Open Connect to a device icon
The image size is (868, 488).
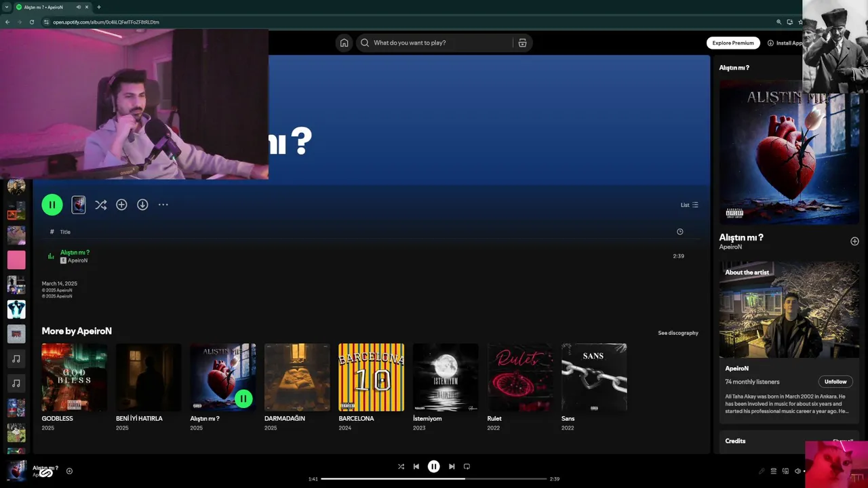785,471
